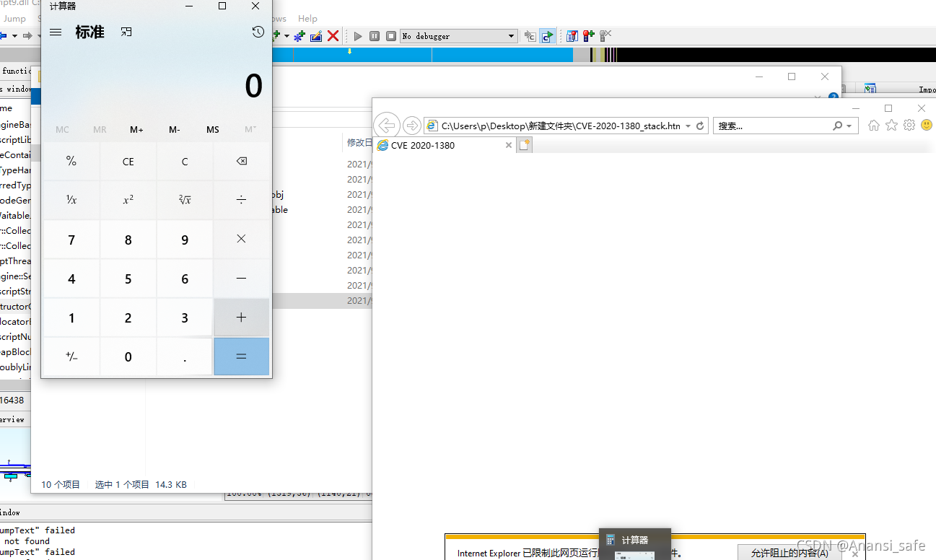Click the x squared key
The height and width of the screenshot is (560, 936).
tap(128, 200)
